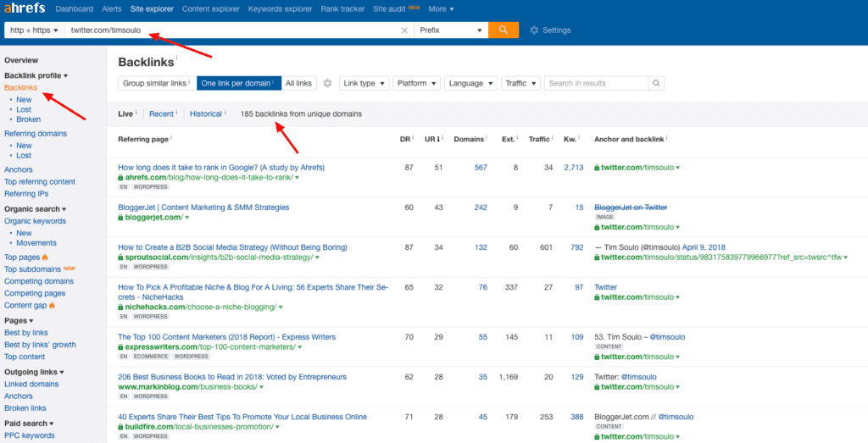Image resolution: width=868 pixels, height=443 pixels.
Task: Open Site explorer in top navigation
Action: (152, 8)
